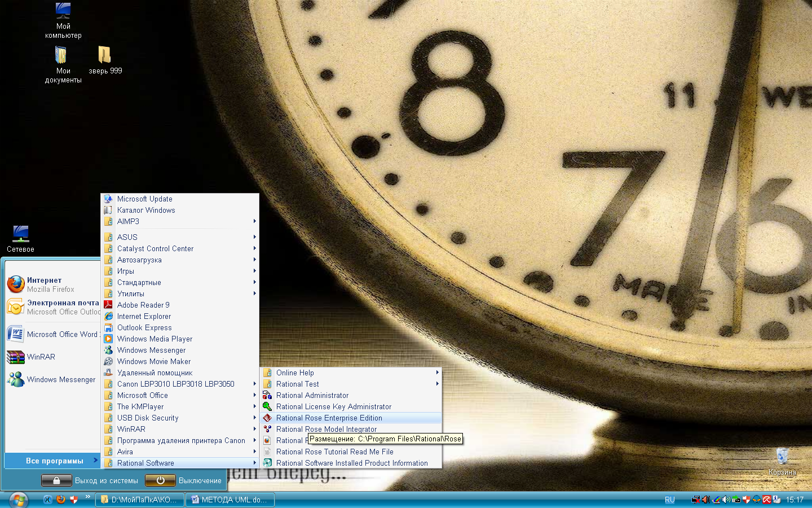Open Удаленный помощник entry
The height and width of the screenshot is (508, 812).
click(180, 373)
